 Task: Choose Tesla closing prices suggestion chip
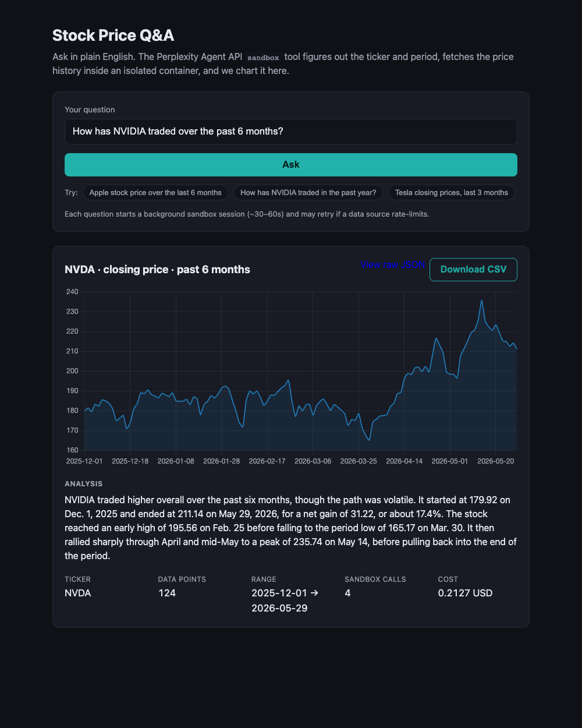tap(452, 193)
